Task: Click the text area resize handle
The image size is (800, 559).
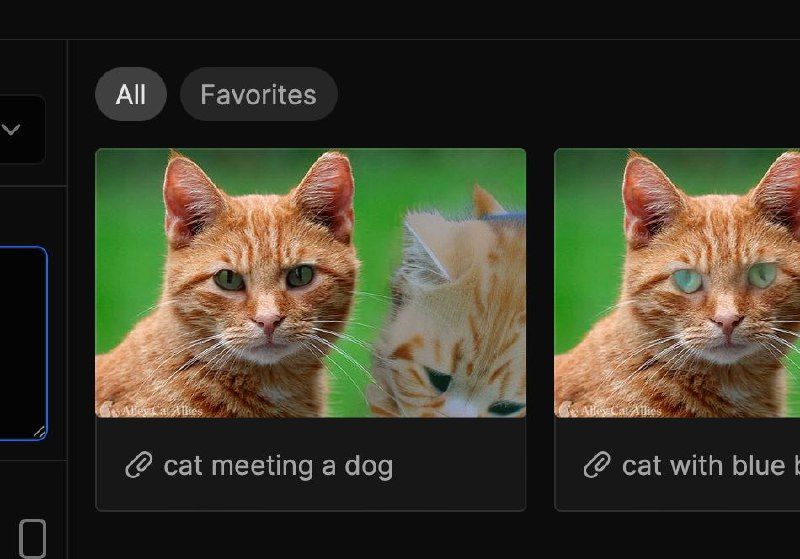Action: pos(40,433)
